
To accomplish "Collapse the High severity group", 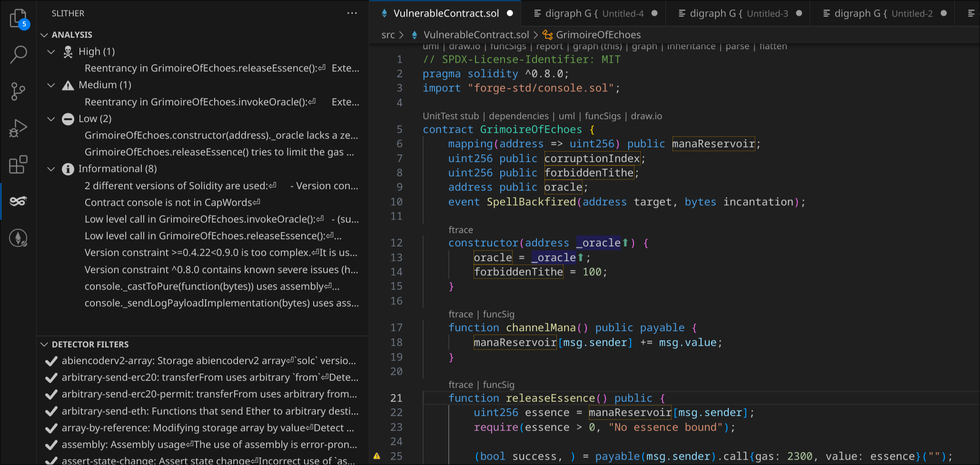I will (x=51, y=51).
